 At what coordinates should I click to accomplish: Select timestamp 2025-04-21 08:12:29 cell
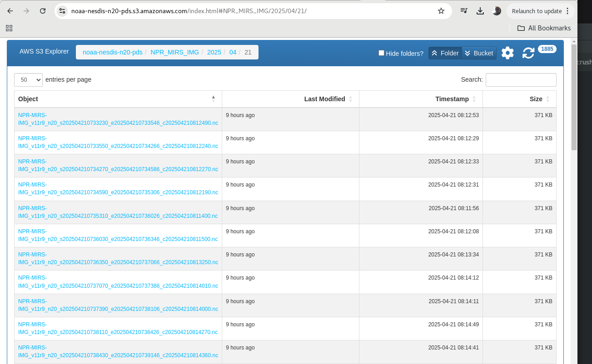pos(421,143)
